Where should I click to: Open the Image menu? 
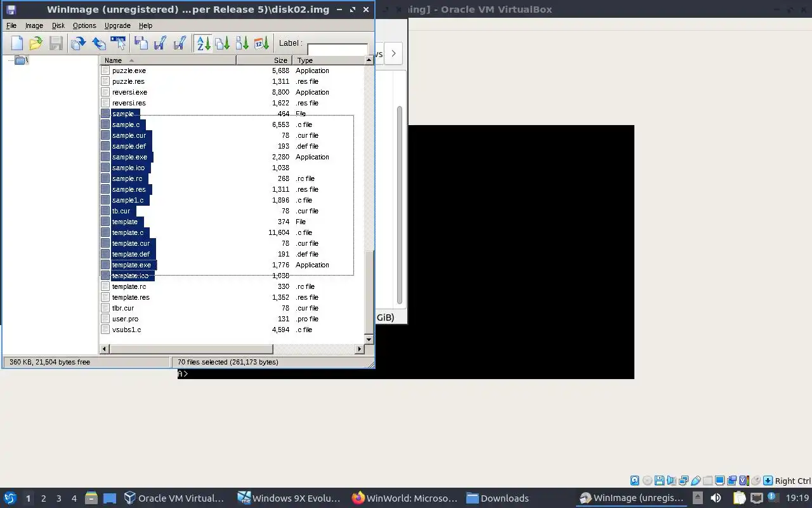pos(34,25)
